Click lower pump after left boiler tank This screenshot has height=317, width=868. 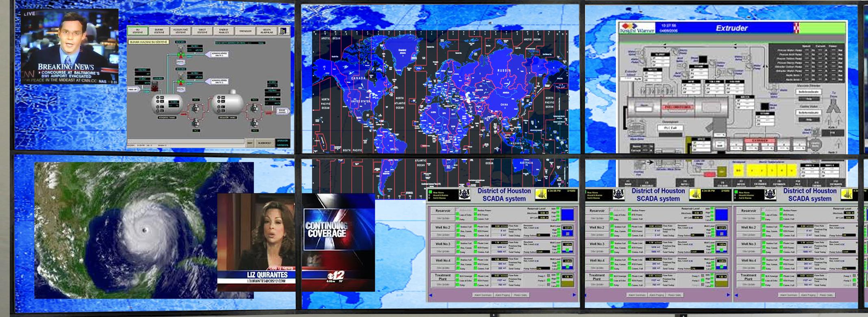tap(196, 122)
